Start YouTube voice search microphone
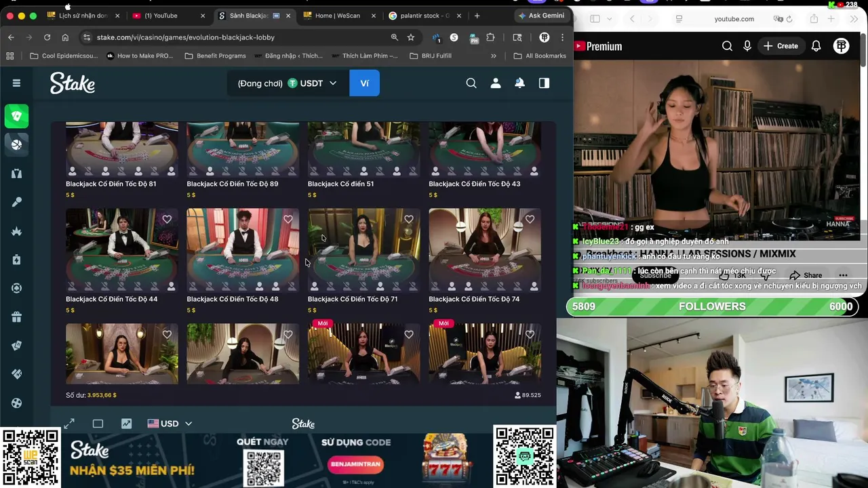The image size is (868, 488). pyautogui.click(x=747, y=46)
